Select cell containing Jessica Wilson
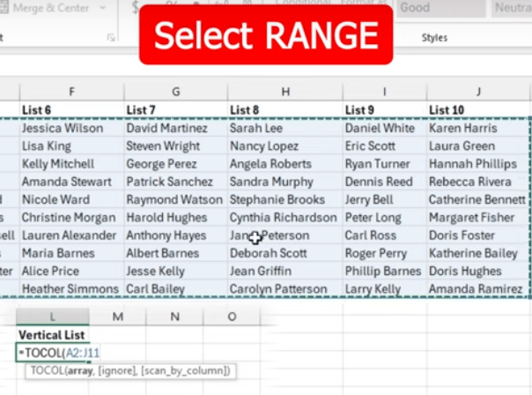532x395 pixels. point(70,128)
